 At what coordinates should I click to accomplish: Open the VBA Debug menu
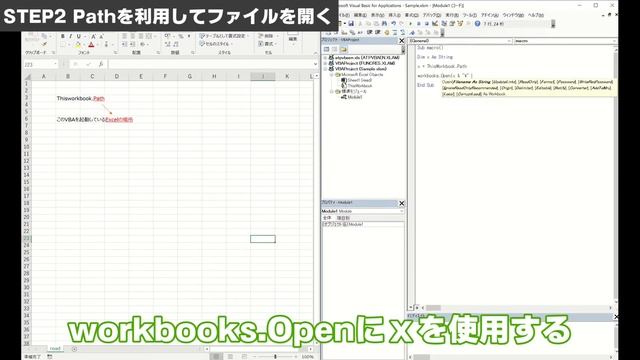pyautogui.click(x=432, y=15)
